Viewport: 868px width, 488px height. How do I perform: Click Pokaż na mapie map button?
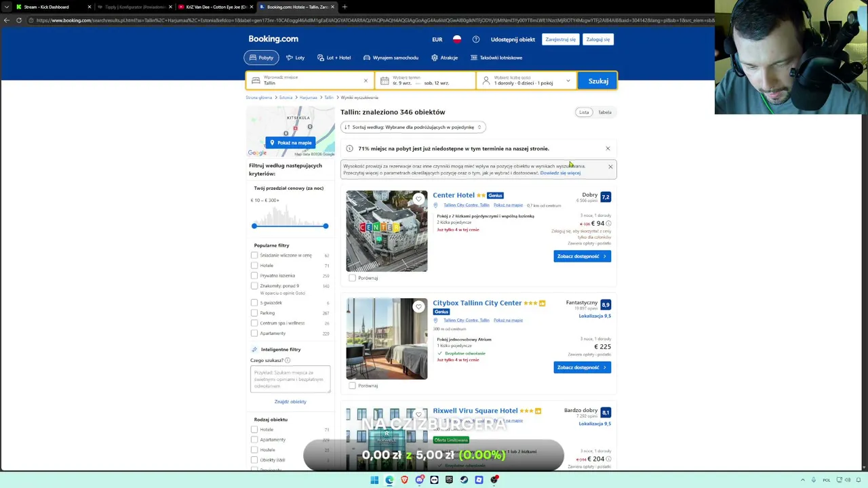tap(290, 142)
